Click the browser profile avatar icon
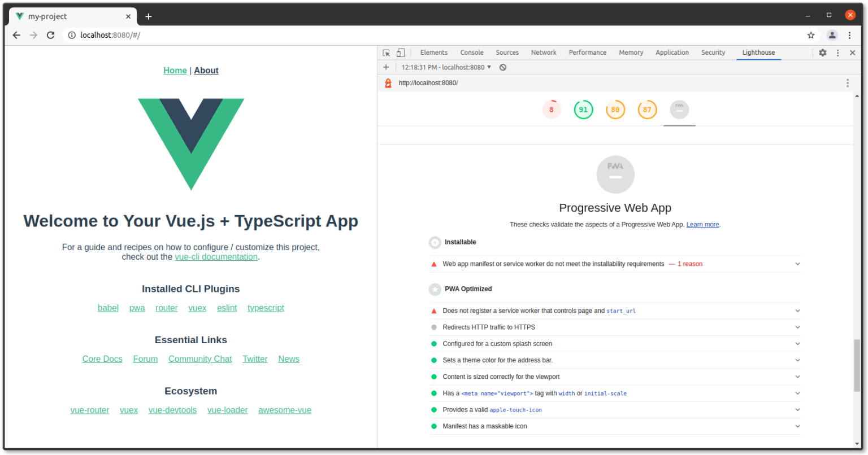This screenshot has height=455, width=868. 832,34
